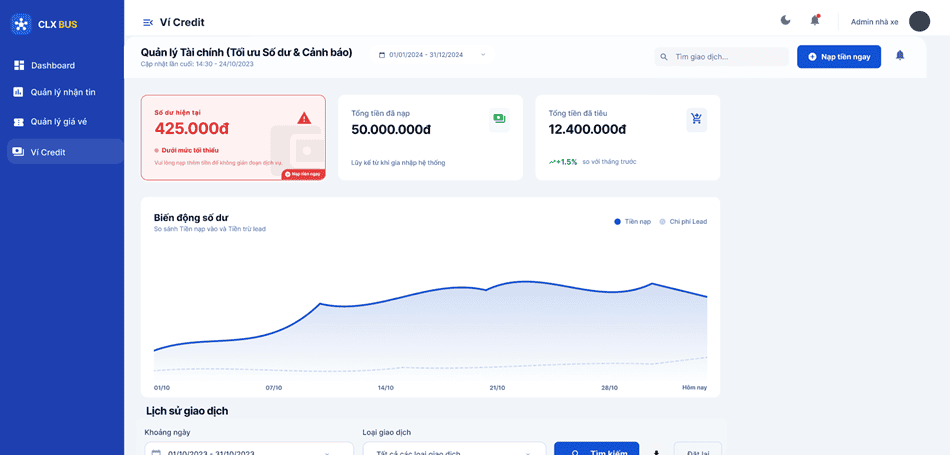Go to Quản lý giá vé

[x=58, y=121]
